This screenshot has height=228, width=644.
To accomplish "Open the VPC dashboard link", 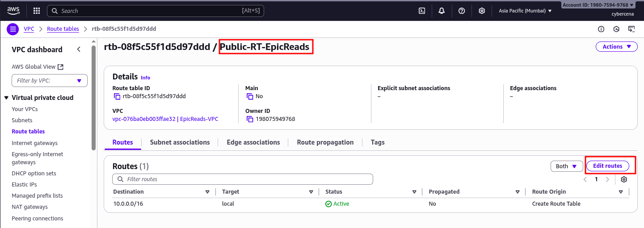I will pyautogui.click(x=37, y=50).
